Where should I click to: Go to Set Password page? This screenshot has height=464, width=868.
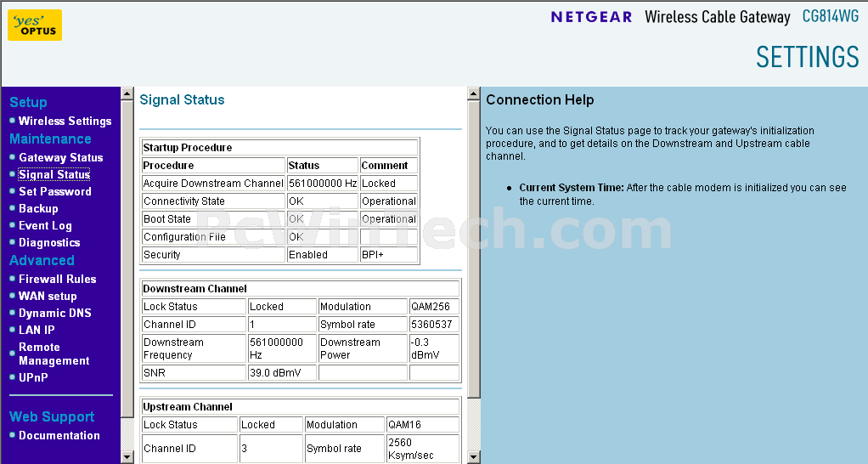tap(55, 191)
